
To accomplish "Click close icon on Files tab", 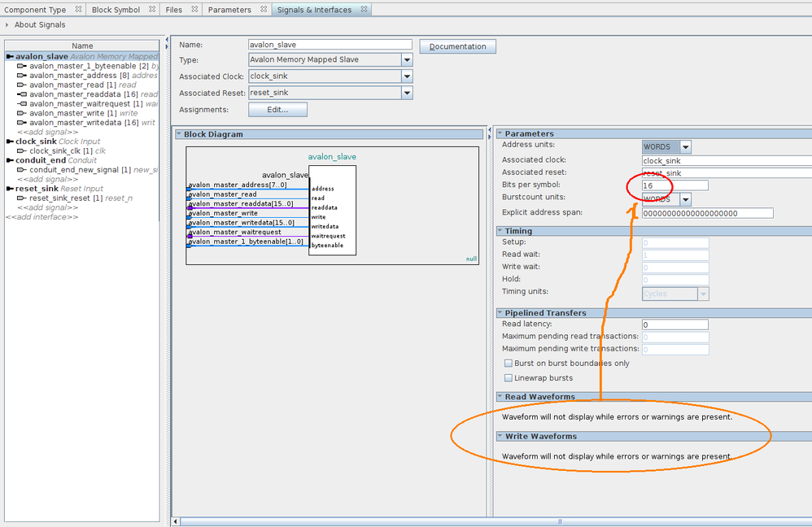I will 193,10.
